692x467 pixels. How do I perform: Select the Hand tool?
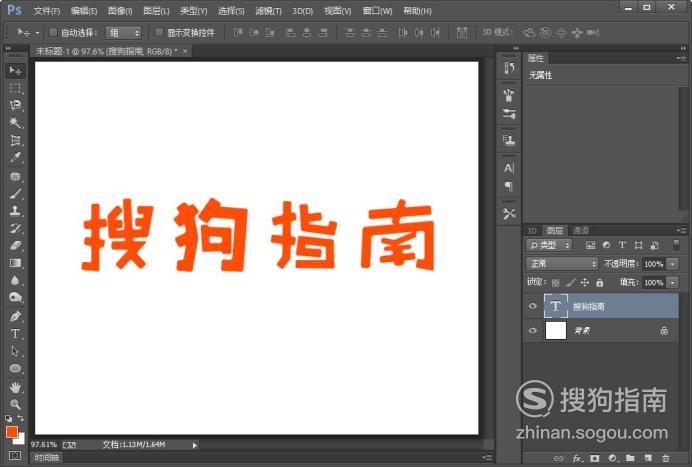[15, 388]
